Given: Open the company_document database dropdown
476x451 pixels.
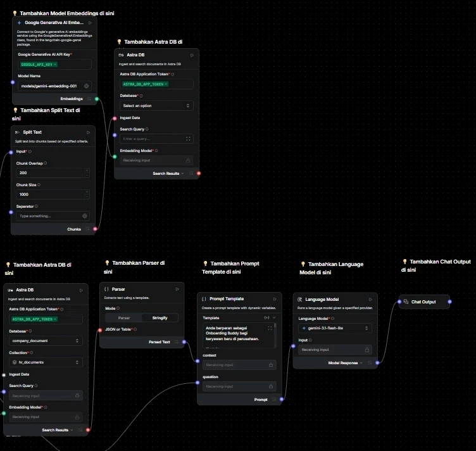Looking at the screenshot, I should [x=46, y=341].
